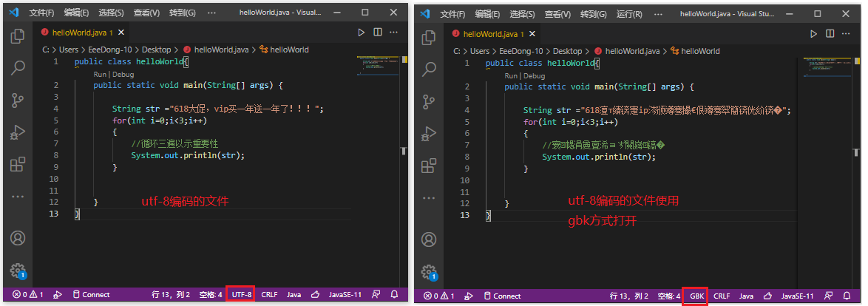Open Extensions view in the UTF-8 window
Screen dimensions: 868x306
pos(18,165)
